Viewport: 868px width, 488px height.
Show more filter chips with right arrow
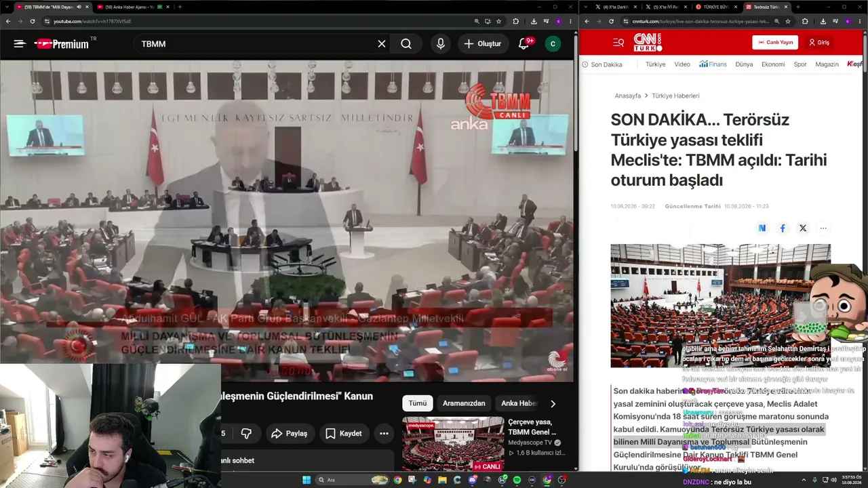click(553, 403)
